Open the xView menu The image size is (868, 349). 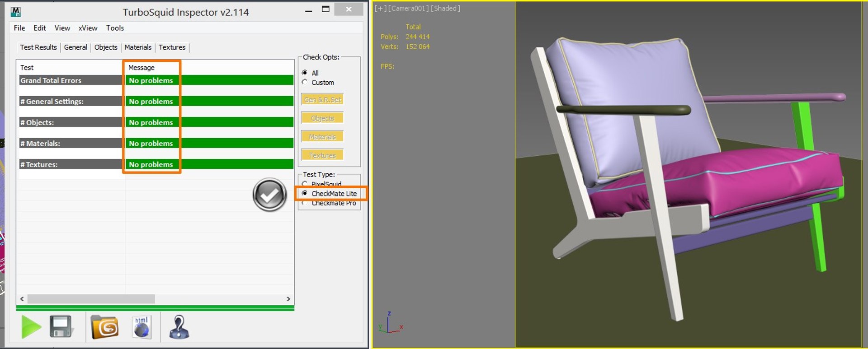point(88,28)
